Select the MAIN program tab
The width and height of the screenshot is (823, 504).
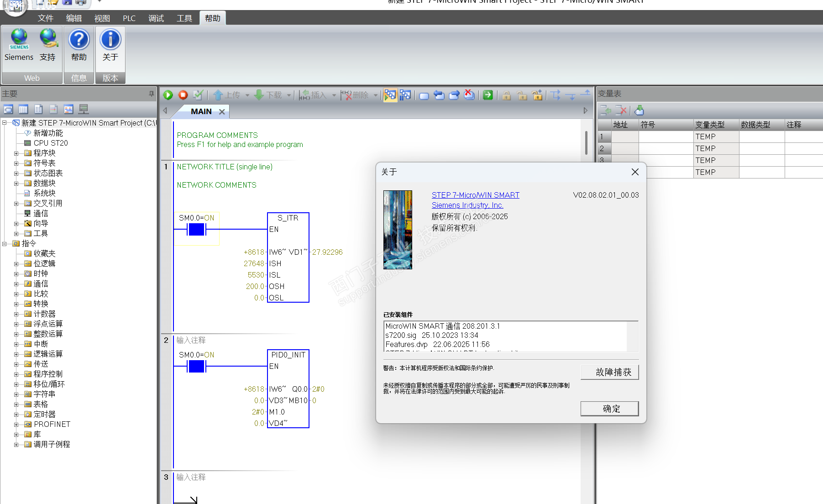201,111
